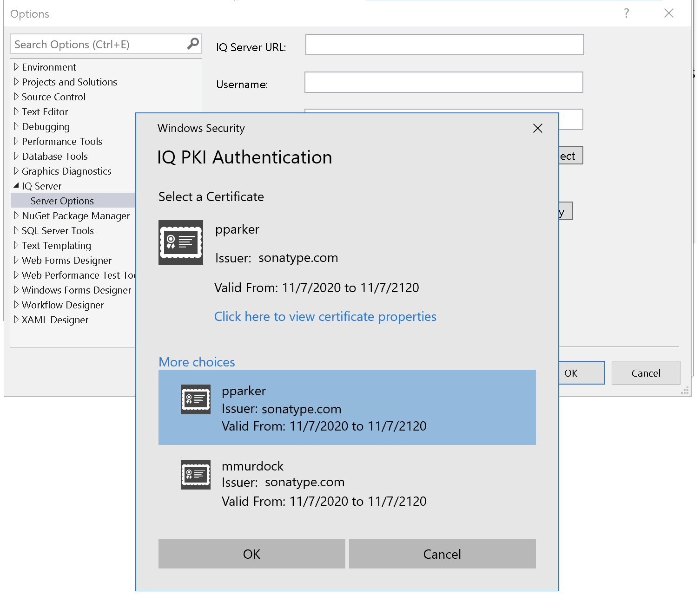The height and width of the screenshot is (601, 700).
Task: Expand the Text Templating node
Action: click(16, 245)
